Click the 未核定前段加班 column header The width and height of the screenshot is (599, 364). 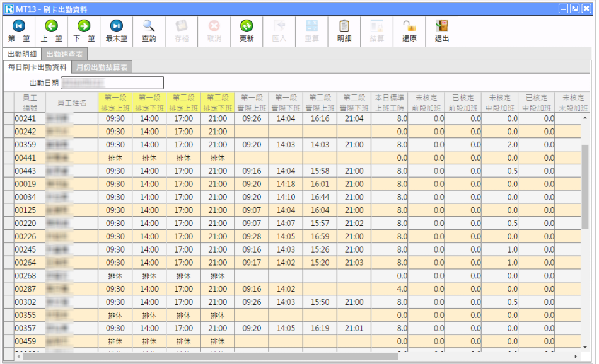click(426, 103)
